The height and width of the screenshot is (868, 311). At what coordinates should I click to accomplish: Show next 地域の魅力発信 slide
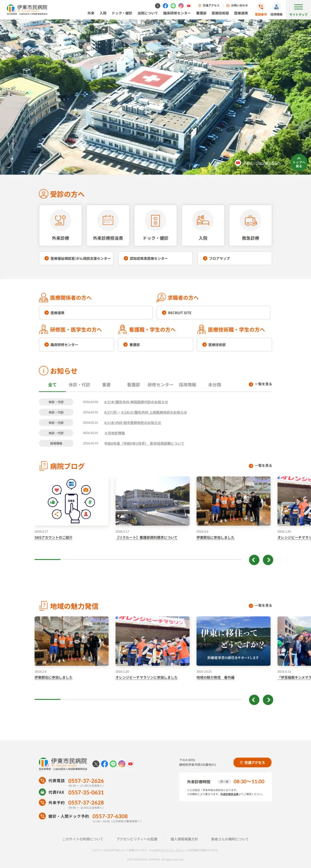pos(268,699)
